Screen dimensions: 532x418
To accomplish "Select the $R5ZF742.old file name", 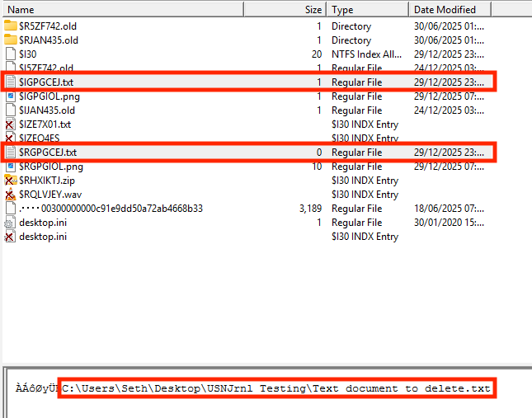I will tap(48, 26).
